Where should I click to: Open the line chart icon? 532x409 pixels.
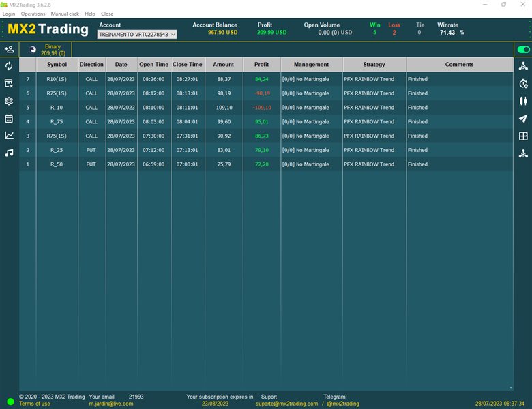[9, 136]
